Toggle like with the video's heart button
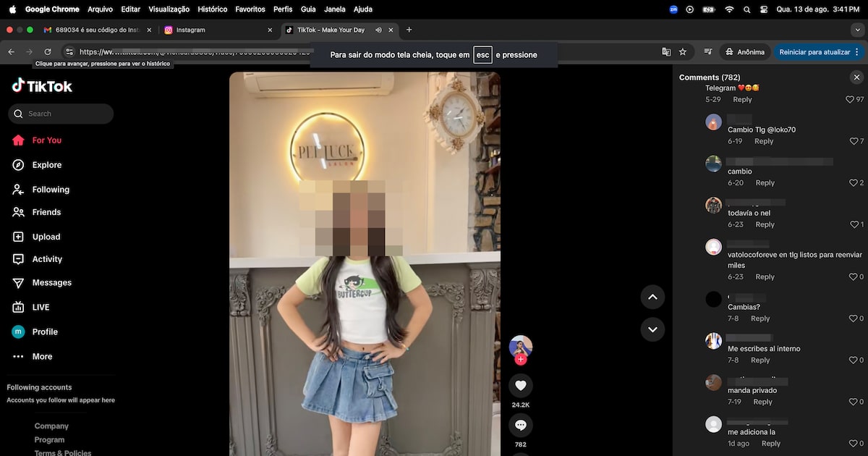The height and width of the screenshot is (456, 868). pos(520,385)
